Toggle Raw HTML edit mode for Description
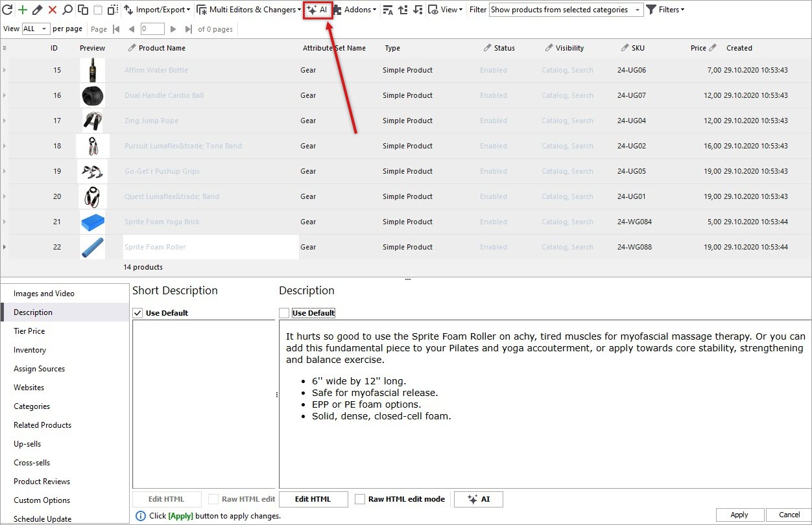The image size is (812, 525). click(360, 499)
